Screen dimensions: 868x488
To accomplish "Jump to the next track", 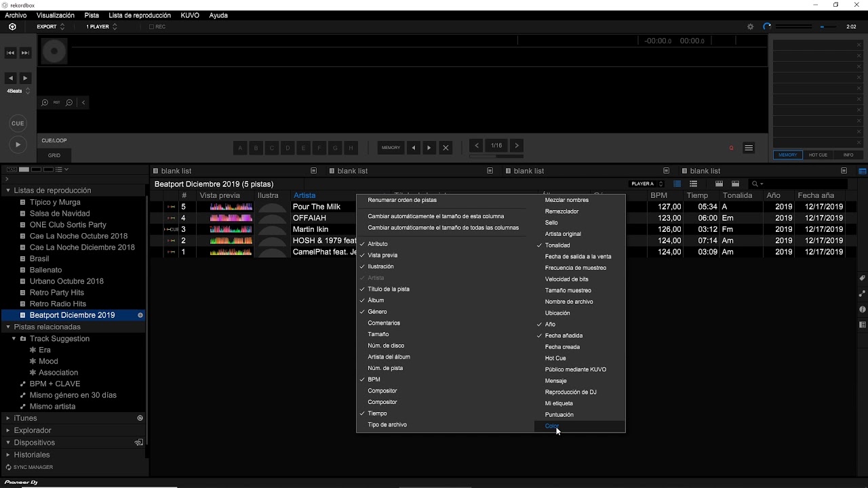I will click(x=25, y=53).
